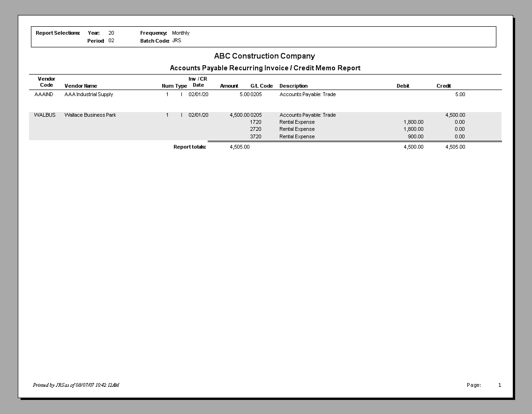This screenshot has width=532, height=414.
Task: Click AAAIND credit 5.00
Action: click(460, 94)
